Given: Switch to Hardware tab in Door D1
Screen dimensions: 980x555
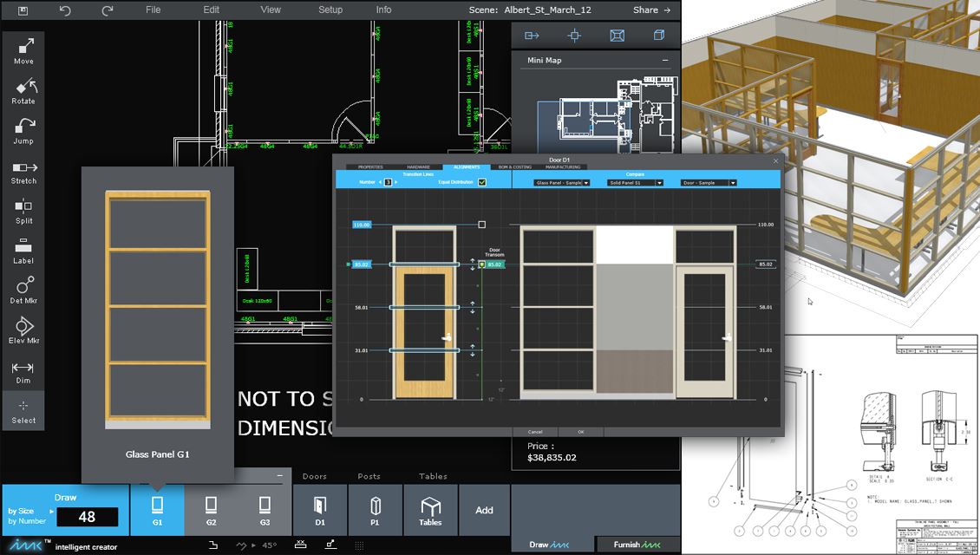Looking at the screenshot, I should click(x=419, y=166).
